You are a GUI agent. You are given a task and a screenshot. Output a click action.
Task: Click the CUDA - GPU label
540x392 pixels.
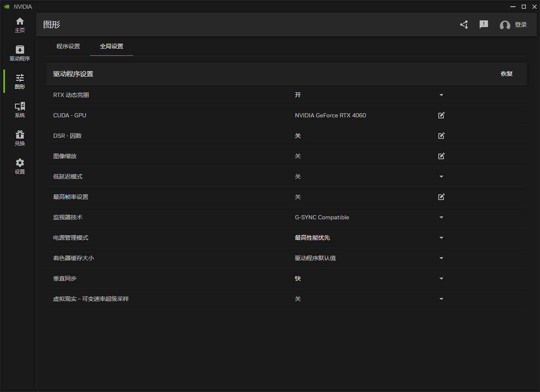(70, 115)
